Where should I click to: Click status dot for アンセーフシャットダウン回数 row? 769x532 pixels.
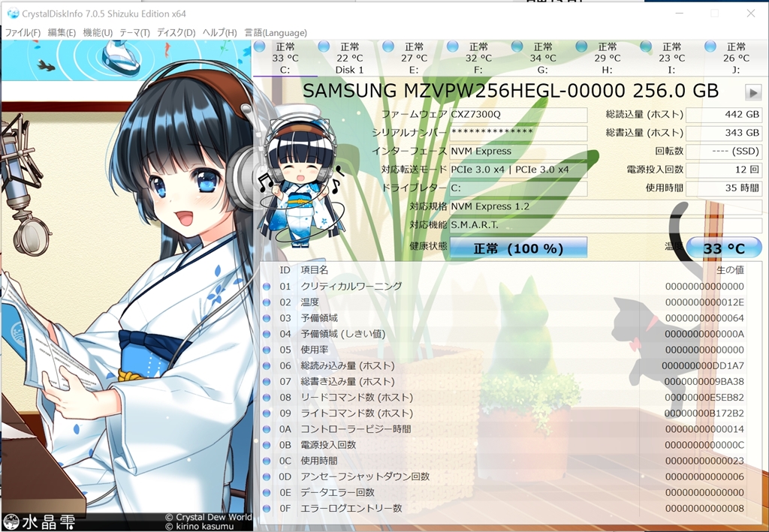point(267,476)
